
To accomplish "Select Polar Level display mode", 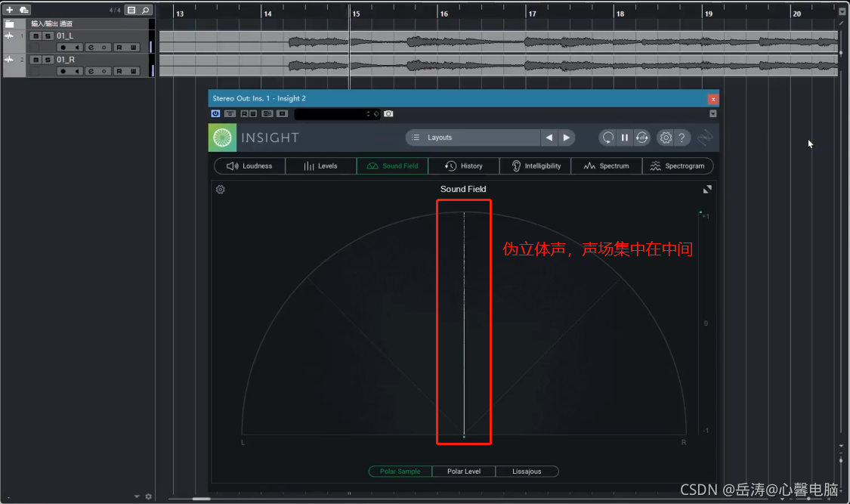I will (464, 472).
